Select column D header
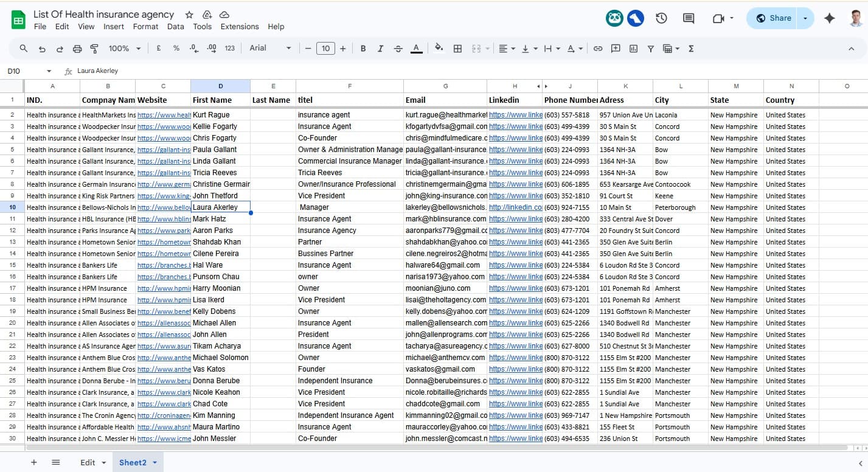Viewport: 868px width, 472px height. (x=221, y=86)
